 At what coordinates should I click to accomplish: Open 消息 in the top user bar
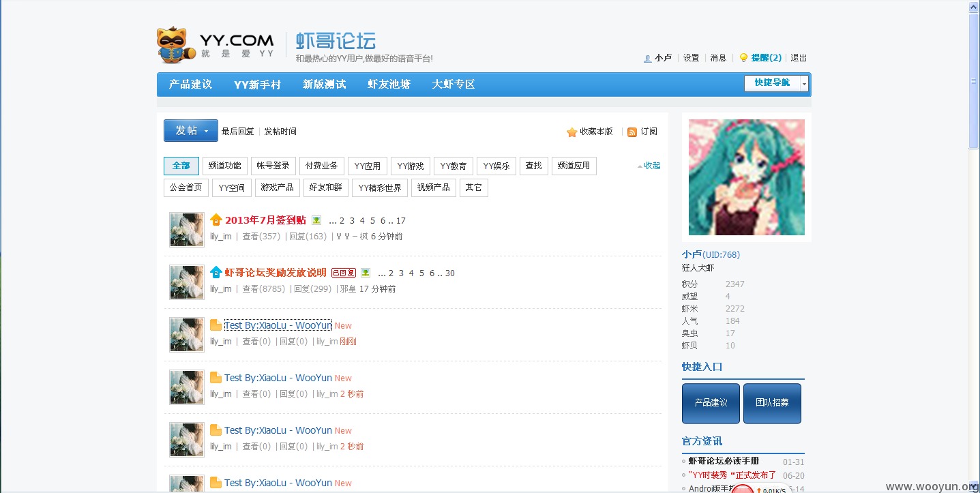click(718, 58)
